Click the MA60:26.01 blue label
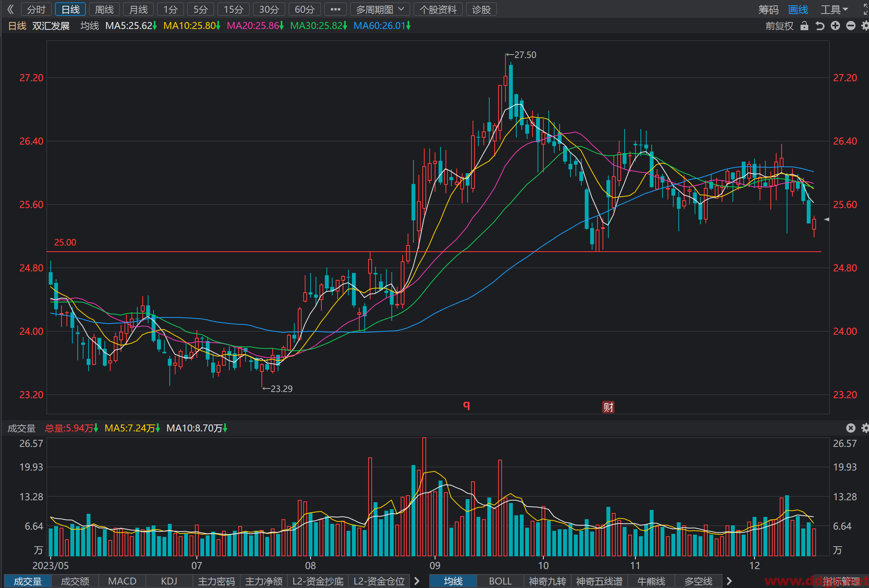Screen dimensions: 869x588 coord(382,26)
